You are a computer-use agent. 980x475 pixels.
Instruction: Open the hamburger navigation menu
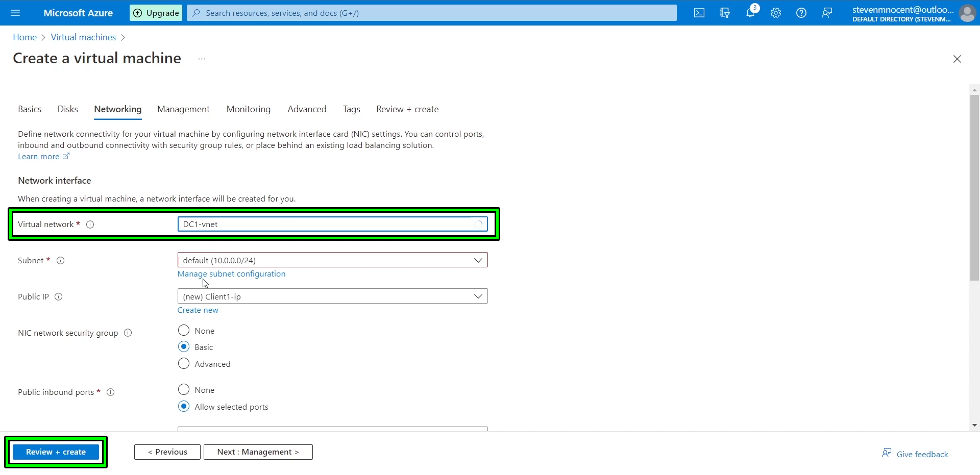coord(15,13)
